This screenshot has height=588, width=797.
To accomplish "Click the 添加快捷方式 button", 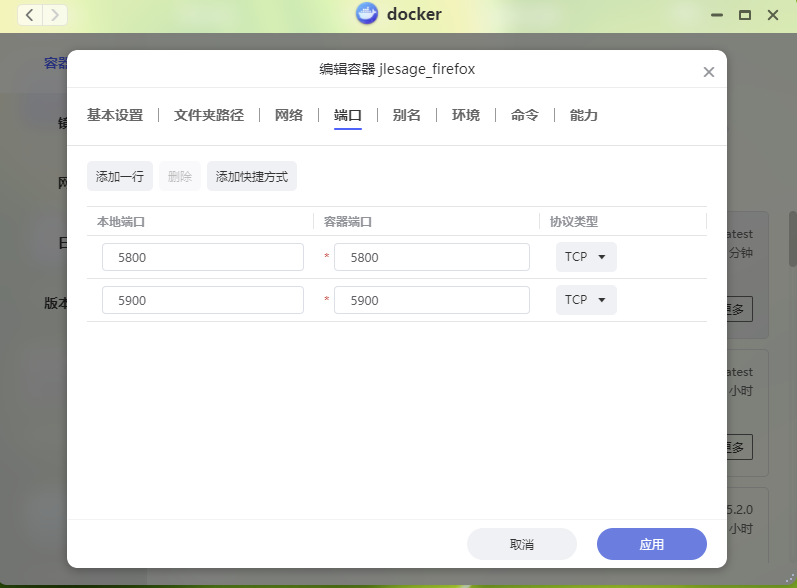I will [252, 177].
